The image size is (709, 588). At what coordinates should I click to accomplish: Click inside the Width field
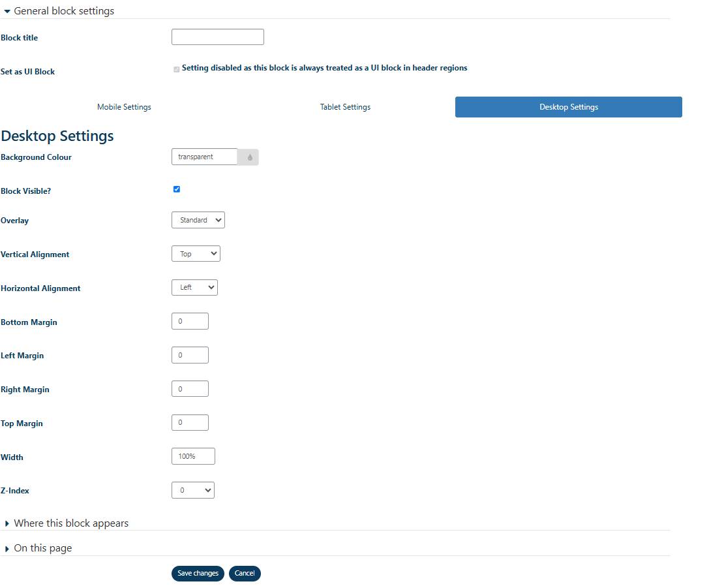pyautogui.click(x=193, y=456)
